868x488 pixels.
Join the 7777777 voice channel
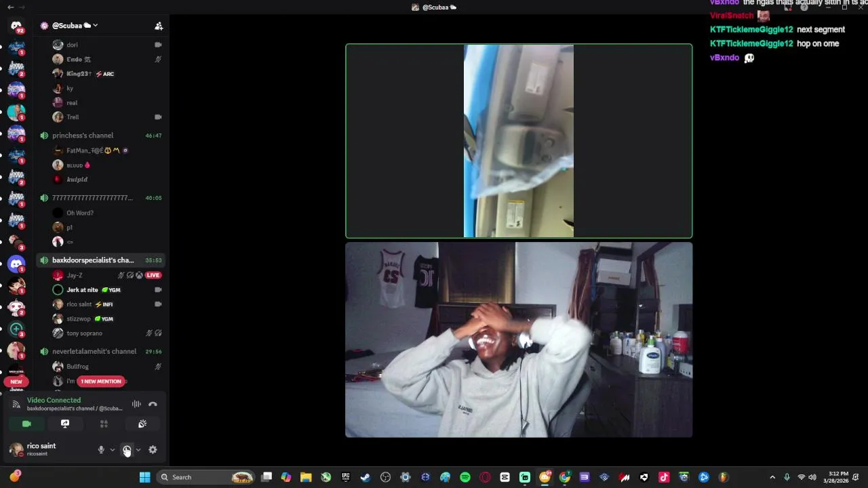[x=101, y=198]
